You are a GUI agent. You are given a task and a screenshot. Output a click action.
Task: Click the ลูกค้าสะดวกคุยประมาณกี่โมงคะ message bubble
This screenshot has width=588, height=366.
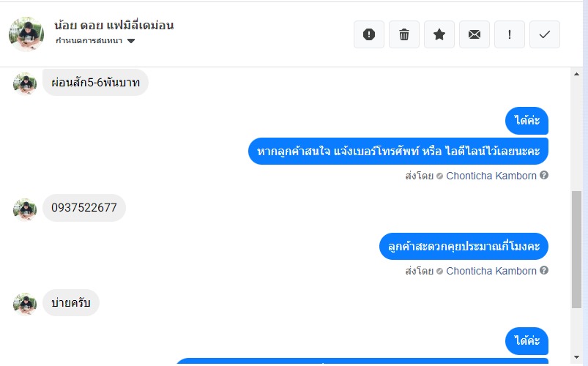click(x=464, y=247)
